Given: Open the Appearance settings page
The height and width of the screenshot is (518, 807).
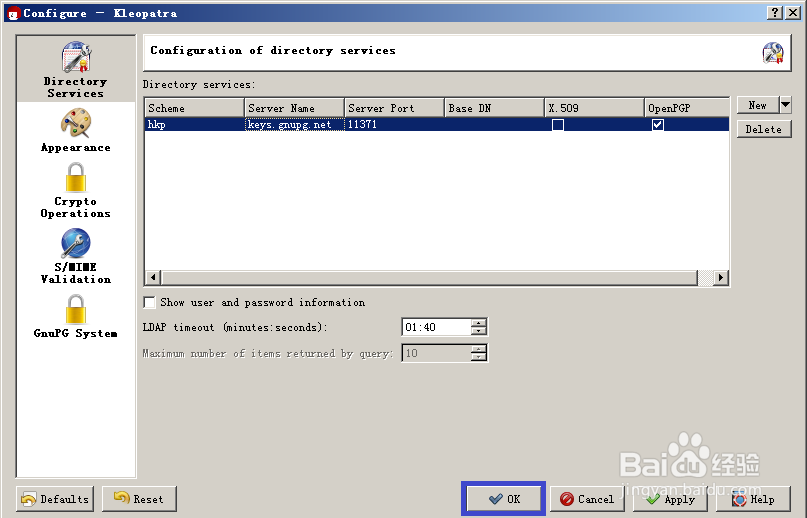Looking at the screenshot, I should click(x=76, y=130).
